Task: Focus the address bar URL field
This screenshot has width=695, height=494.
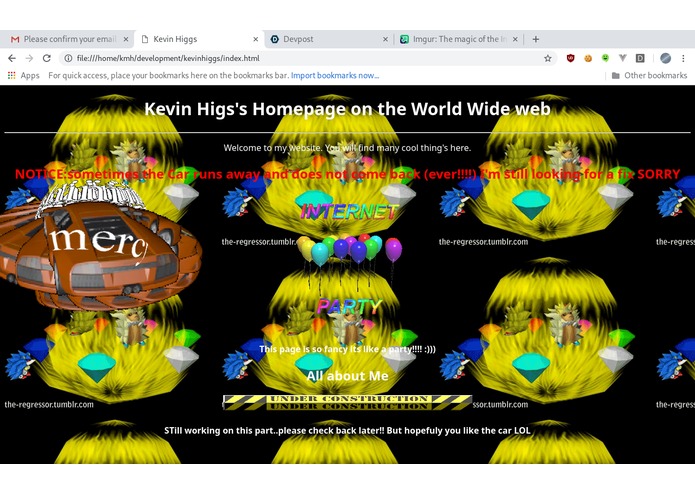Action: pos(306,58)
